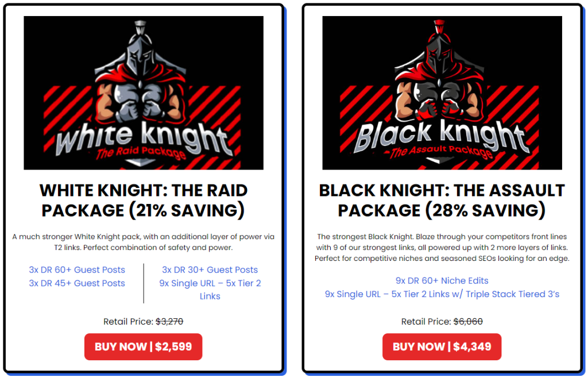Open the 3x DR 45+ Guest Posts link
The width and height of the screenshot is (588, 381).
(77, 283)
